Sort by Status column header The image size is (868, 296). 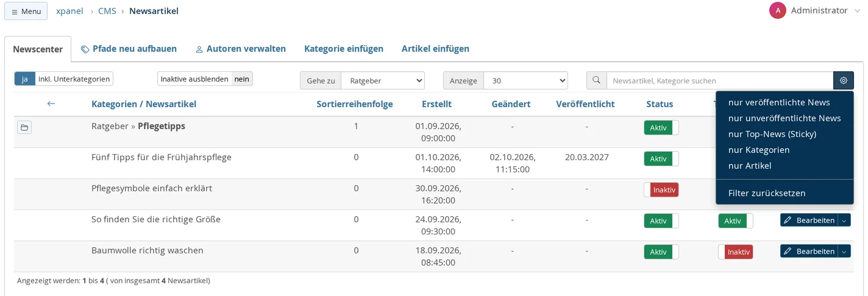click(x=660, y=104)
